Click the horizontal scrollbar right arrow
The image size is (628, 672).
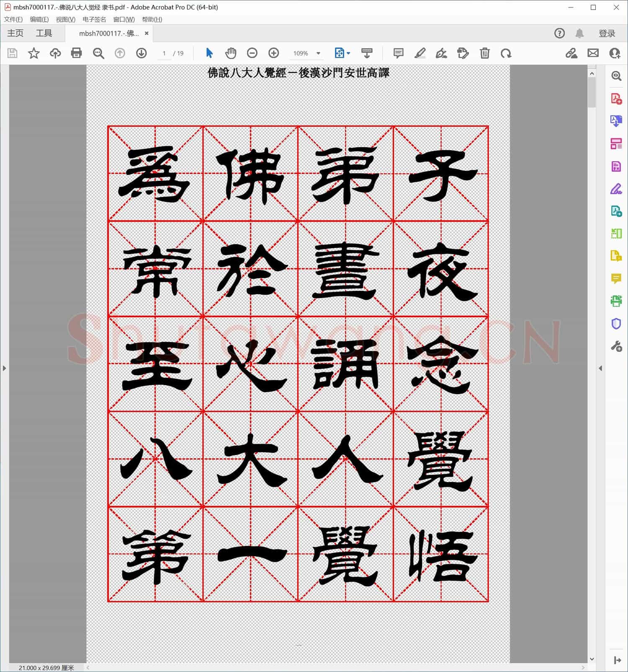pyautogui.click(x=583, y=667)
